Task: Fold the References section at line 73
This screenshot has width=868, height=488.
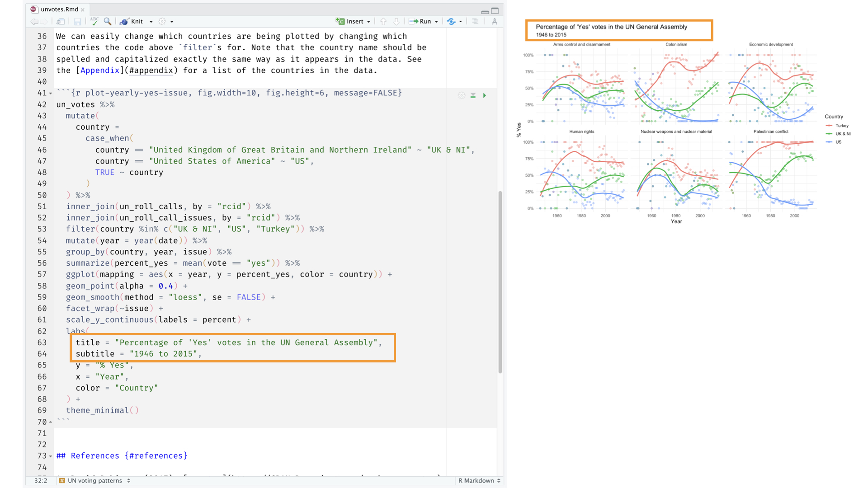Action: pos(51,456)
